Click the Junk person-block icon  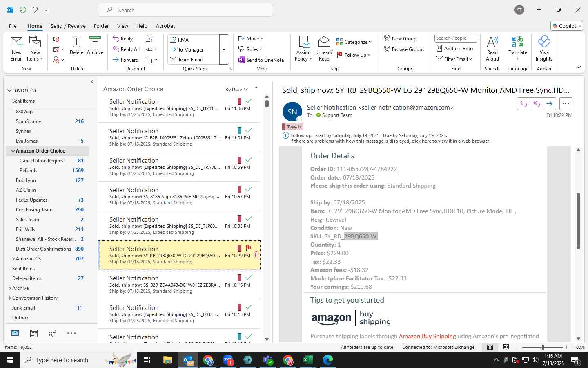pyautogui.click(x=56, y=60)
